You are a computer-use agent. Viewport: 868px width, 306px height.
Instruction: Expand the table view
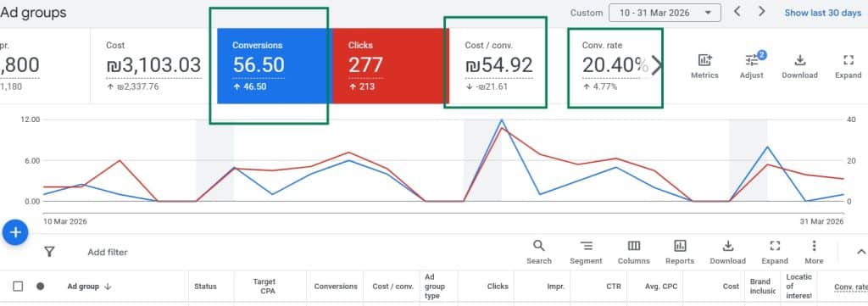click(x=775, y=253)
